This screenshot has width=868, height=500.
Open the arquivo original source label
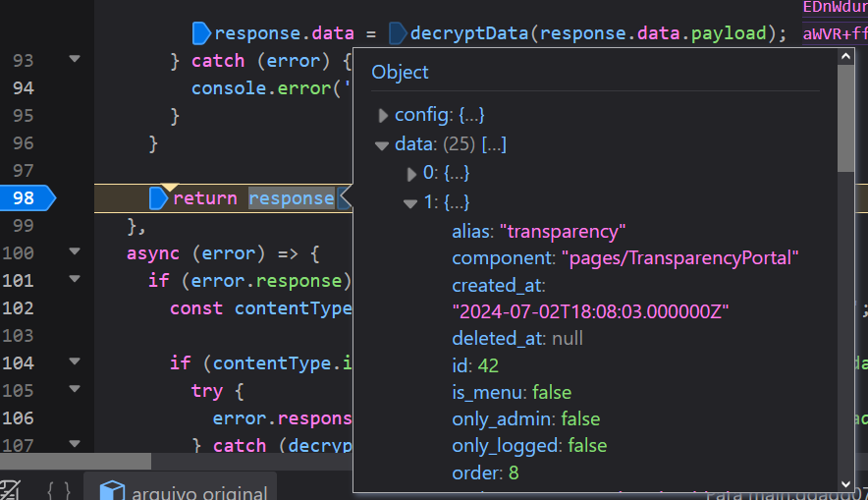pyautogui.click(x=199, y=492)
